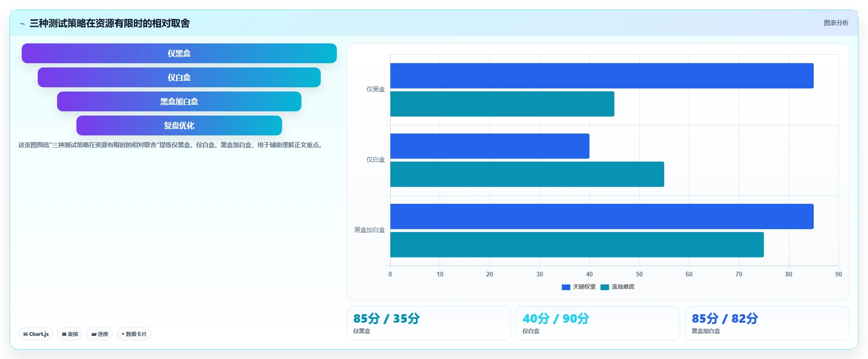Click the 表格 tag chip
The width and height of the screenshot is (868, 359).
pos(70,334)
